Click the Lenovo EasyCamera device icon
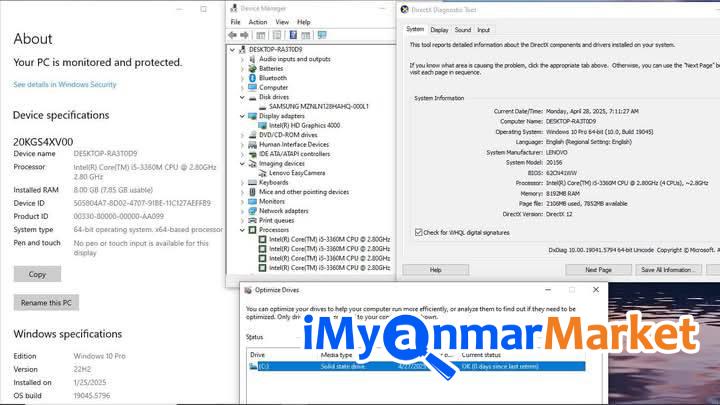 tap(262, 173)
